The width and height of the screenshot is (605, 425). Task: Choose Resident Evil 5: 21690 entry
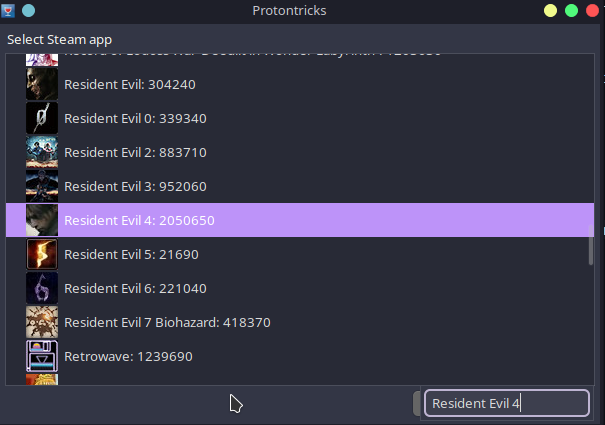click(x=300, y=254)
